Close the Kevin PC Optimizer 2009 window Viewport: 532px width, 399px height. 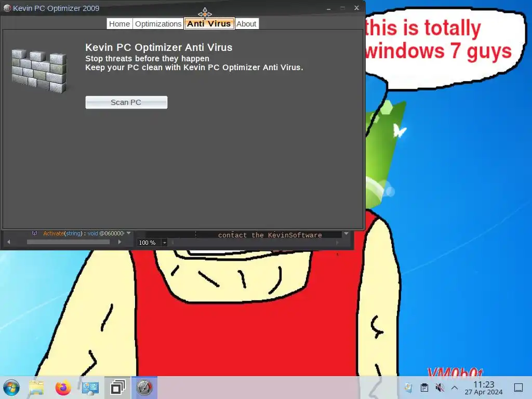[356, 8]
